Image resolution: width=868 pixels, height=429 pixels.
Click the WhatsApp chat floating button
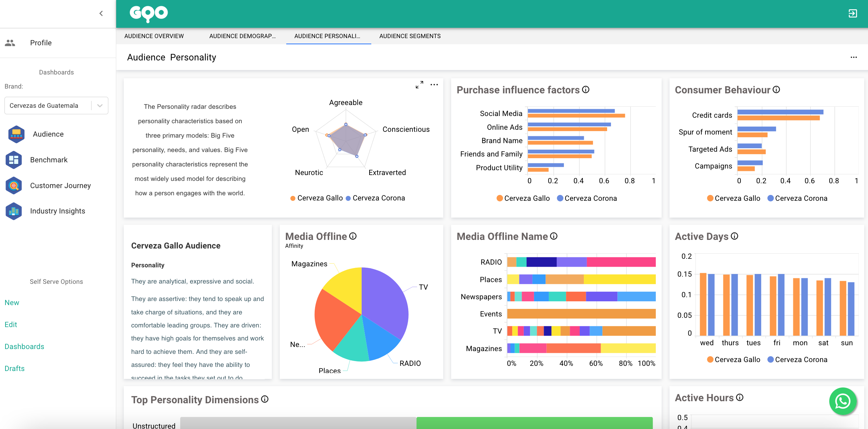[843, 401]
